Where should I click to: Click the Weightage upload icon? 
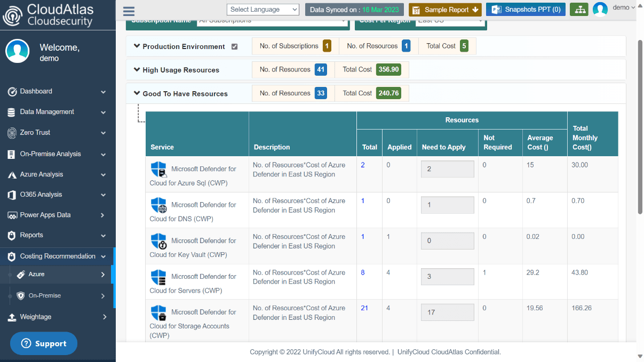coord(12,317)
